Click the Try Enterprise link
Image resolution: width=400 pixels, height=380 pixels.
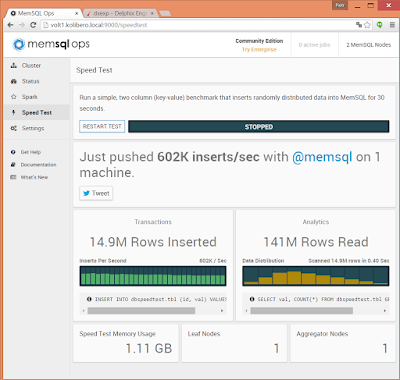click(259, 50)
